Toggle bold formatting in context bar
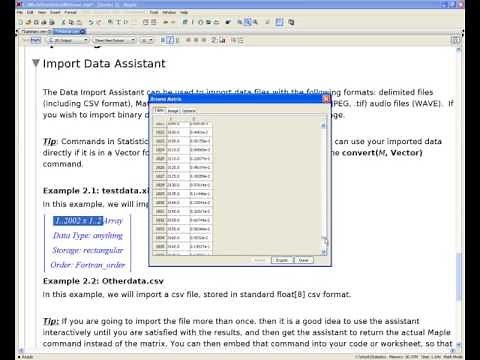The height and width of the screenshot is (360, 480). tap(163, 40)
